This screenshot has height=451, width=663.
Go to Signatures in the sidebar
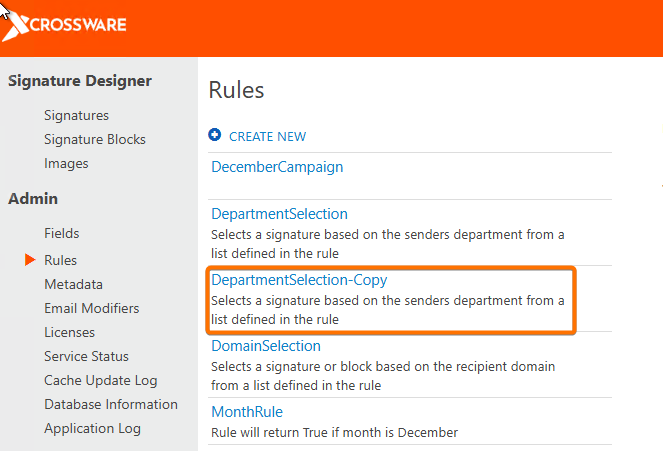point(76,116)
